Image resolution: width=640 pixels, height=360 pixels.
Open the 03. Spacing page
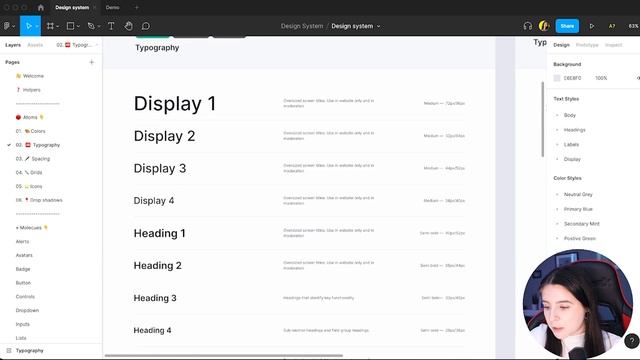33,159
